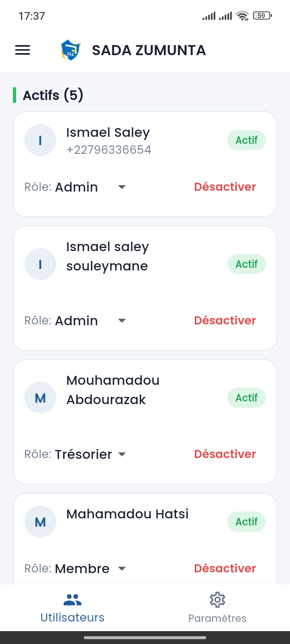290x644 pixels.
Task: Tap Ismael Saley's phone number
Action: click(x=109, y=150)
